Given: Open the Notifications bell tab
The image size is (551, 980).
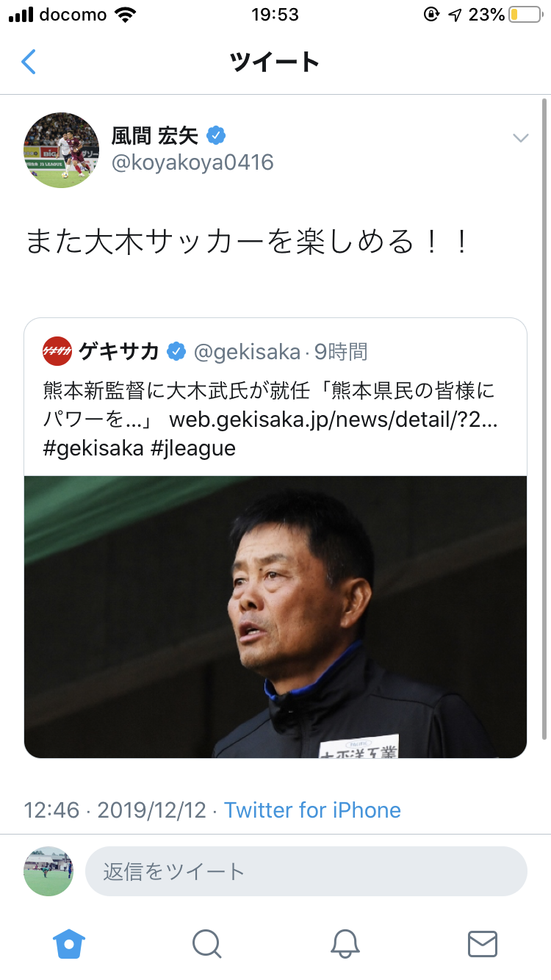Looking at the screenshot, I should click(x=345, y=943).
